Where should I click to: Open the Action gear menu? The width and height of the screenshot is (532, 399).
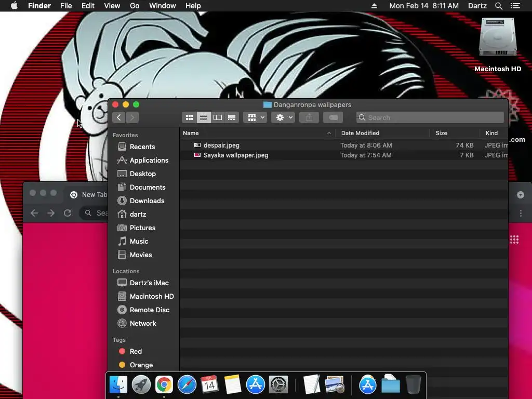pyautogui.click(x=283, y=117)
